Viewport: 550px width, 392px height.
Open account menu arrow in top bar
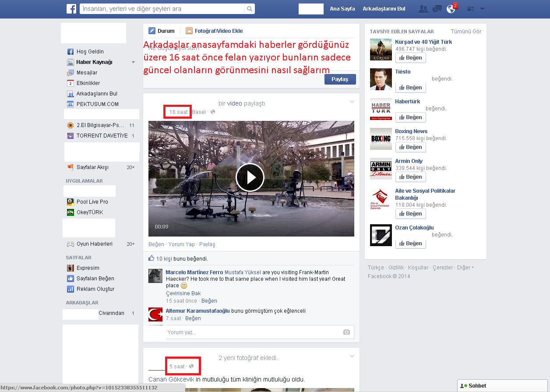click(482, 9)
